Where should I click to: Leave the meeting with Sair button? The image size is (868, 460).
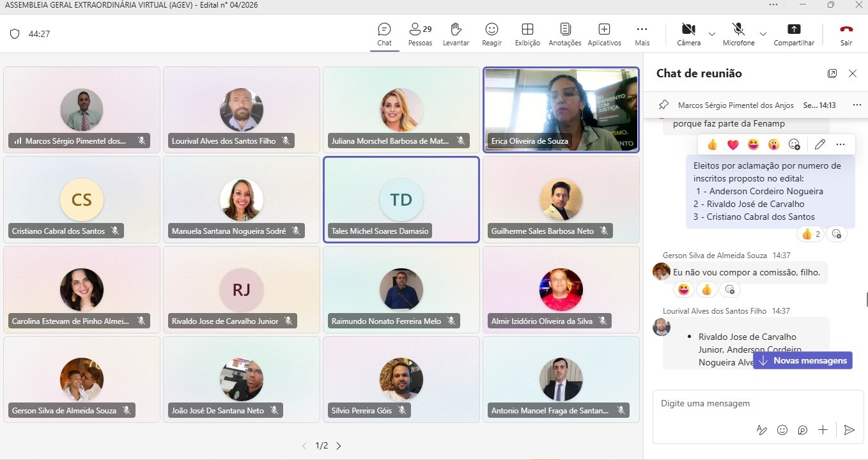click(x=846, y=34)
